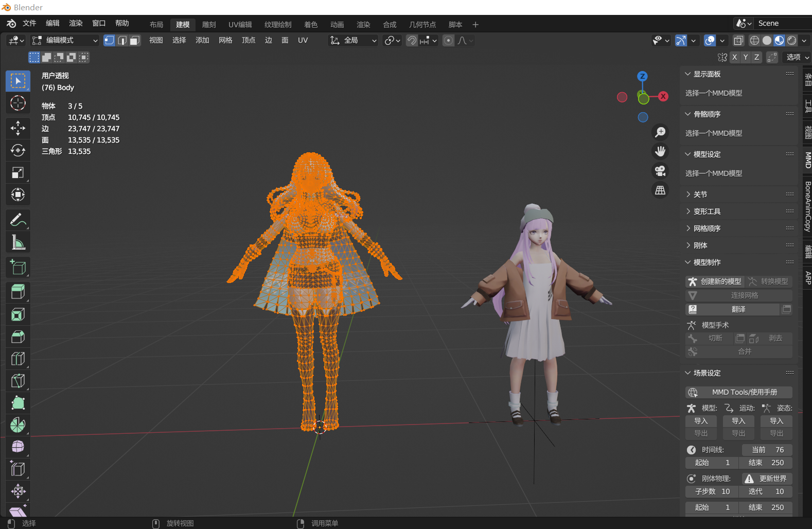Pick the Scale tool
This screenshot has height=529, width=812.
click(x=18, y=172)
